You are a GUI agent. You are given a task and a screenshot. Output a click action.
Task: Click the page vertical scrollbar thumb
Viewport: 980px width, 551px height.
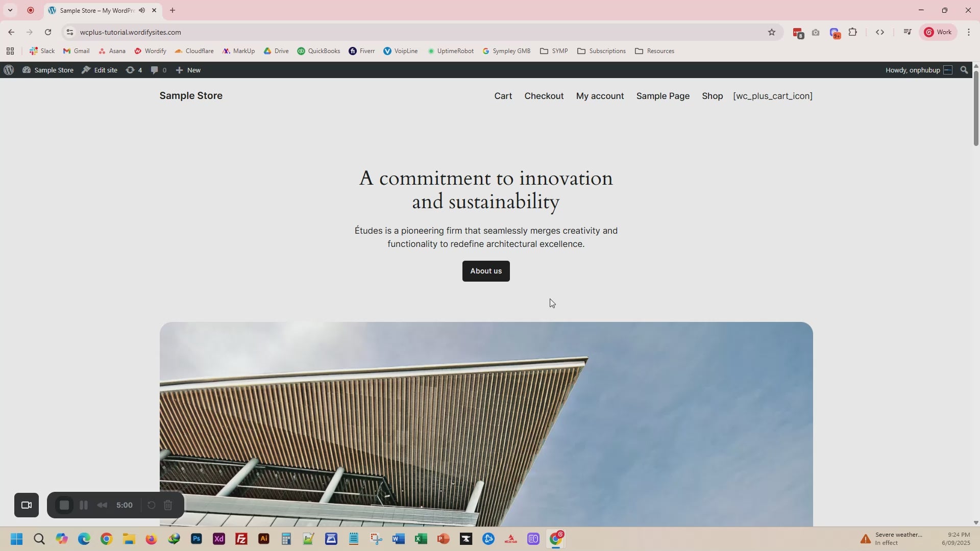975,107
